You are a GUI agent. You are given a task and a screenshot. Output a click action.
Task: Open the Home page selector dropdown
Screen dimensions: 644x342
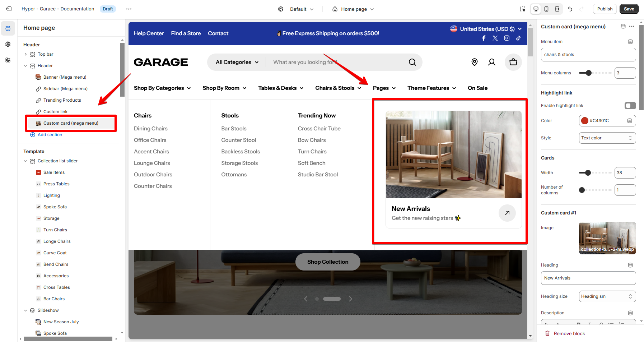coord(353,9)
